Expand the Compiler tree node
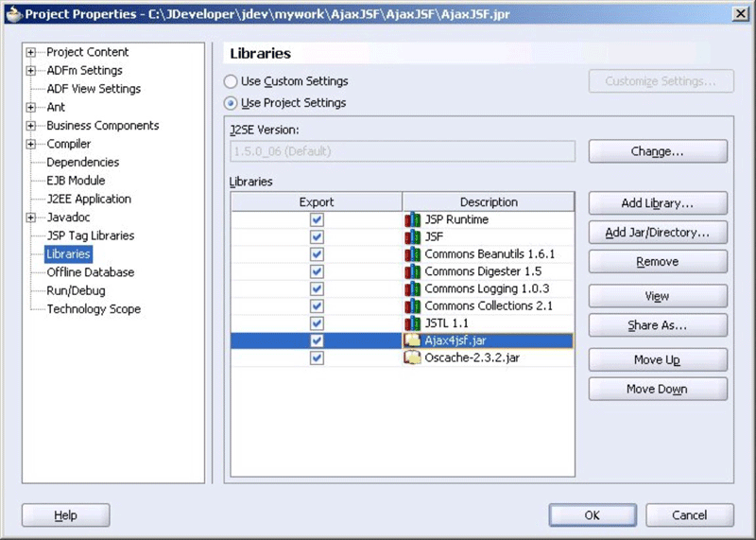Screen dimensions: 756x540 31,144
